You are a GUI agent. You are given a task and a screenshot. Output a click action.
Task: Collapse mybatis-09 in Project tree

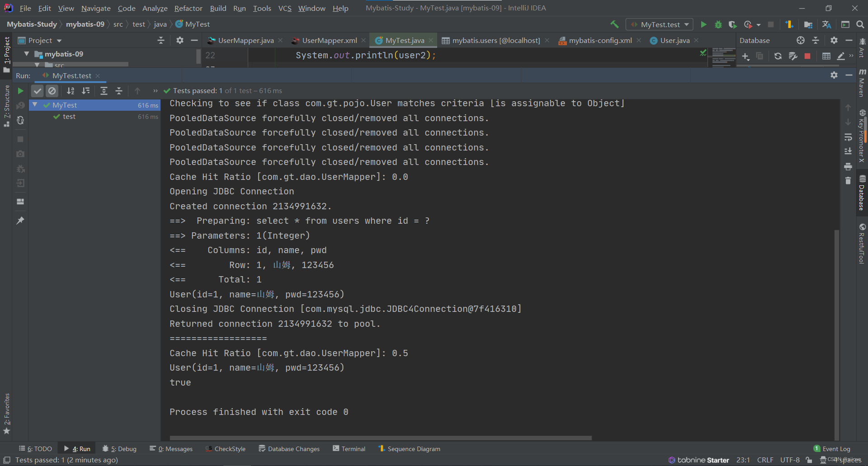(27, 54)
